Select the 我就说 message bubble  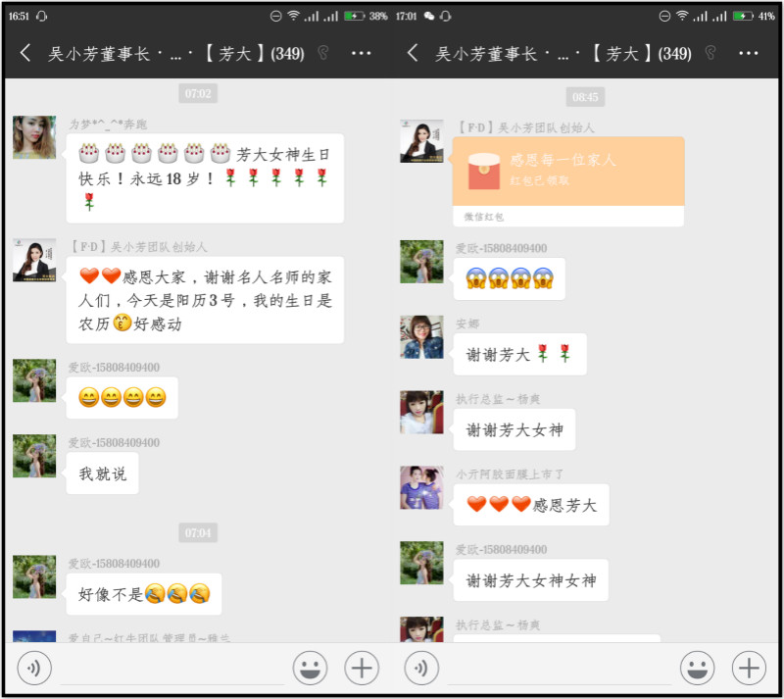coord(103,474)
